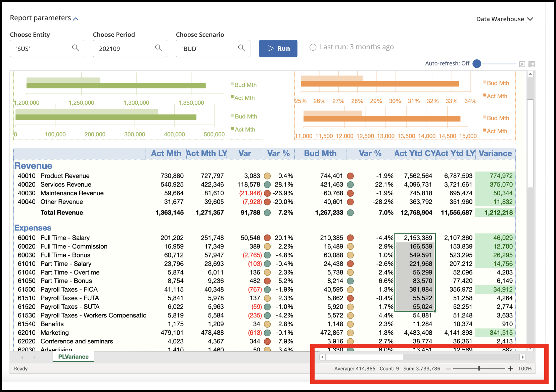The image size is (556, 392).
Task: Select the Total Revenue Act Mth cell
Action: tap(170, 212)
